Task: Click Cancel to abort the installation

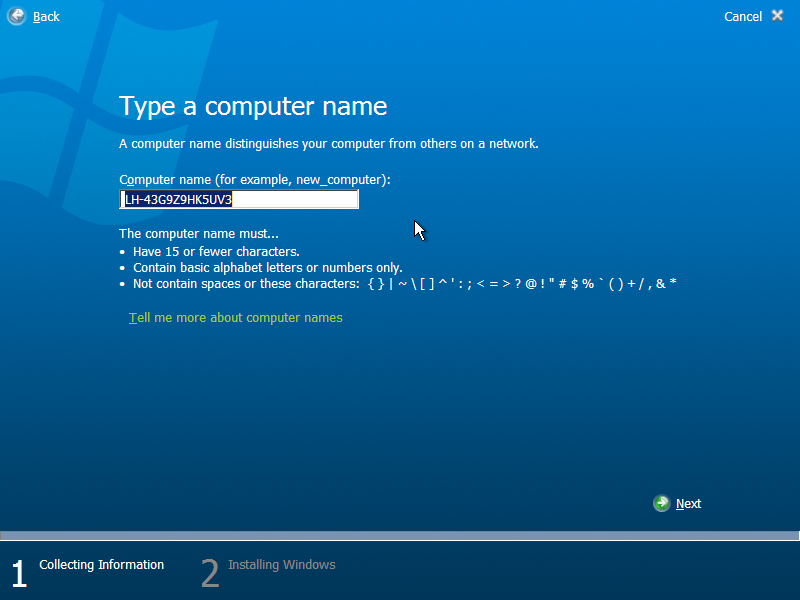Action: click(743, 16)
